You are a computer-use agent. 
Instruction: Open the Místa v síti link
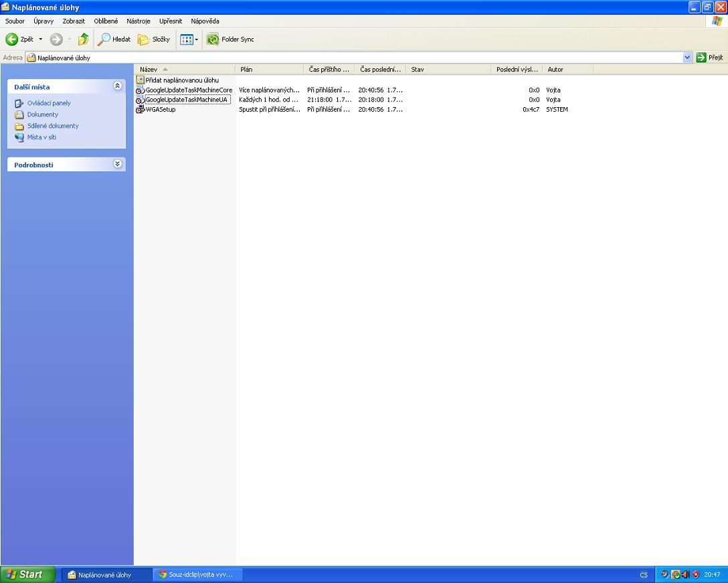41,137
